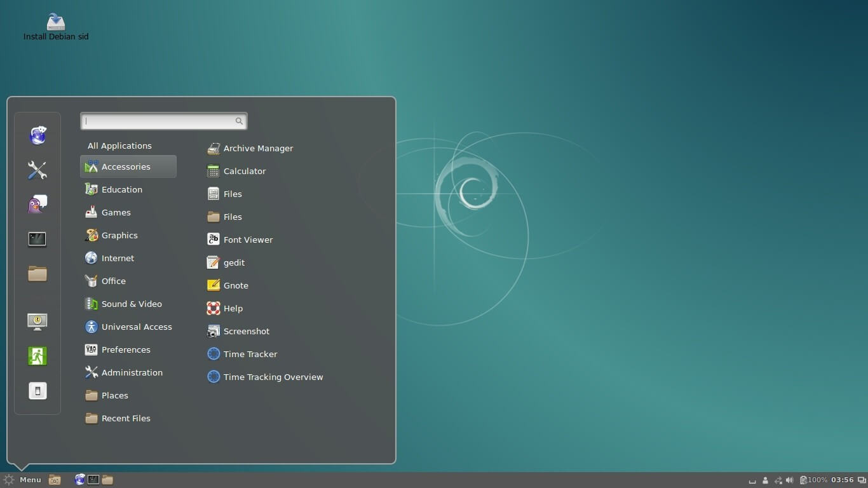The image size is (868, 488).
Task: Lock the screen via the screensaver icon
Action: coord(37,321)
